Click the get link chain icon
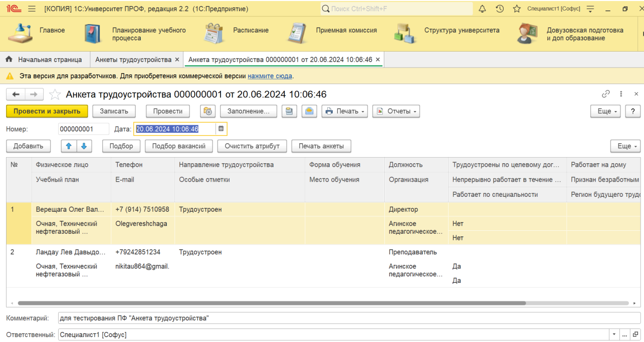 pos(606,94)
